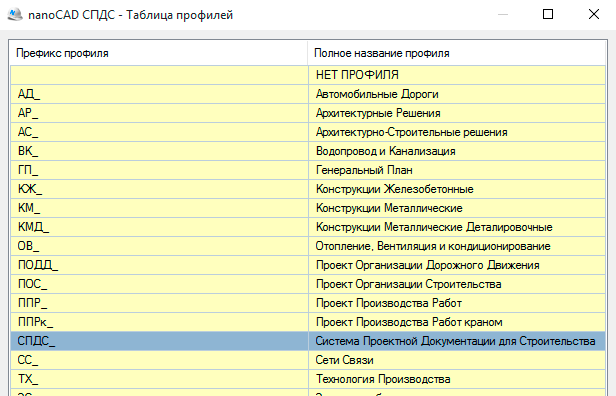Image resolution: width=616 pixels, height=396 pixels.
Task: Click Проект Производства Работ краном cell
Action: pyautogui.click(x=457, y=322)
